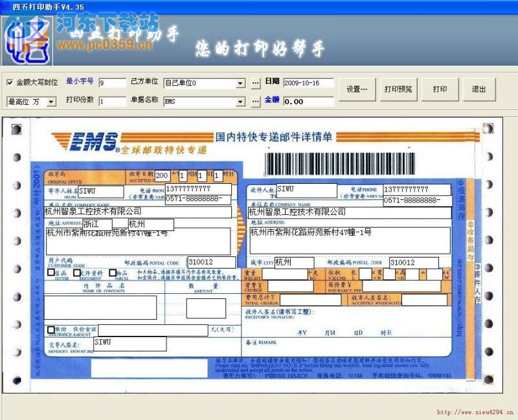
Task: Click the 打印 print button
Action: point(440,91)
